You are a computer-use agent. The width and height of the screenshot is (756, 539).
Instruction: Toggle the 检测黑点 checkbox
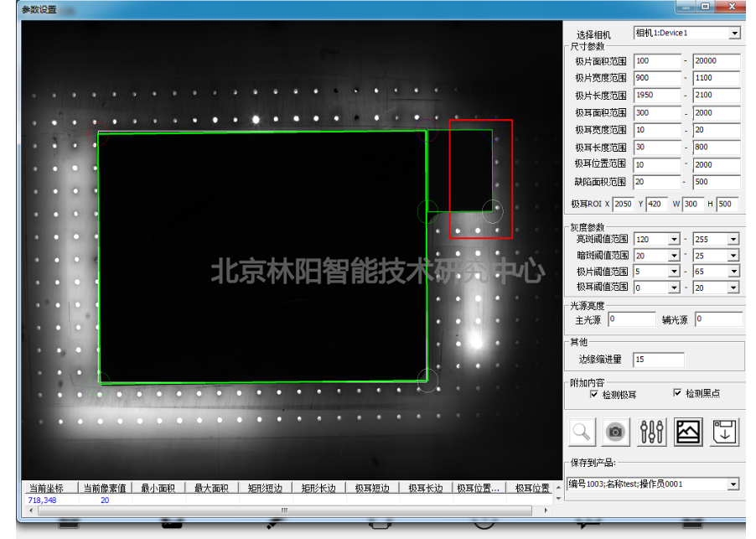point(677,393)
